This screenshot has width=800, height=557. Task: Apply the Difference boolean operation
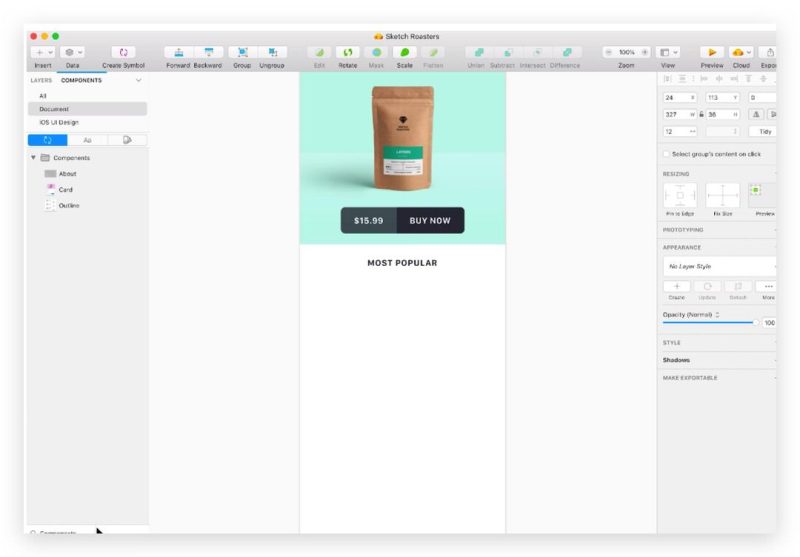tap(567, 53)
